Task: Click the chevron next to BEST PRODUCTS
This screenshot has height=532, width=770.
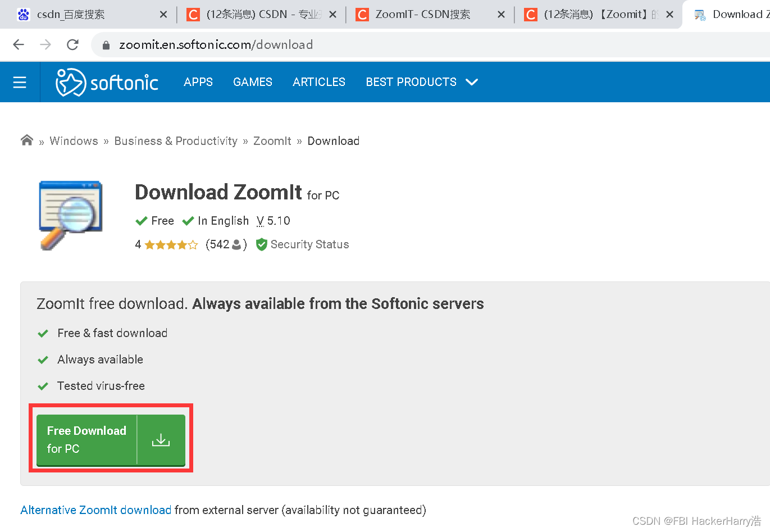Action: click(x=472, y=82)
